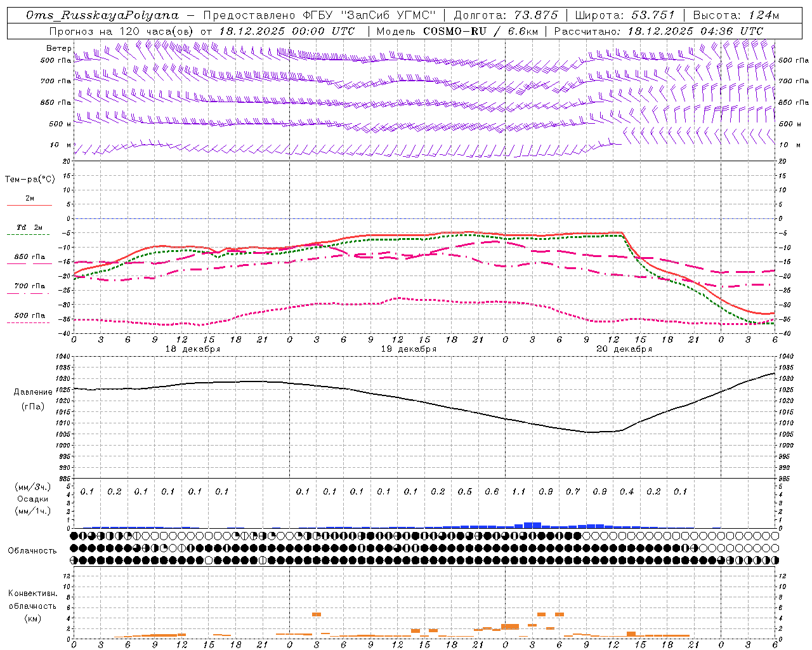Click the 18 декабря date label
This screenshot has height=650, width=812.
[193, 349]
